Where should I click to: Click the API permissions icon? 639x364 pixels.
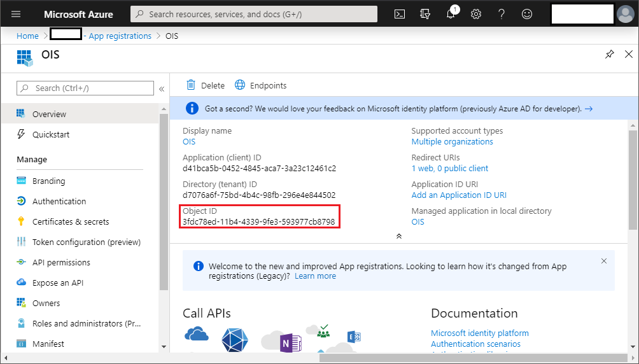coord(21,262)
